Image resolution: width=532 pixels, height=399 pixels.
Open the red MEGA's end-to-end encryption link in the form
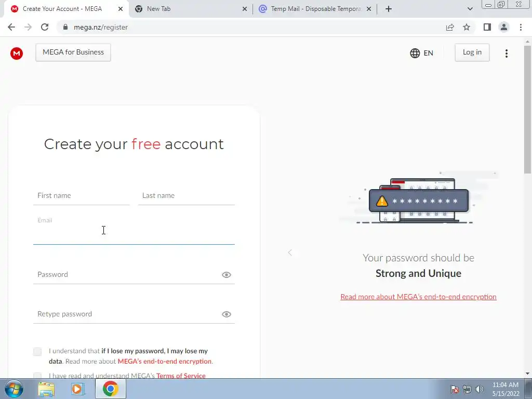165,362
